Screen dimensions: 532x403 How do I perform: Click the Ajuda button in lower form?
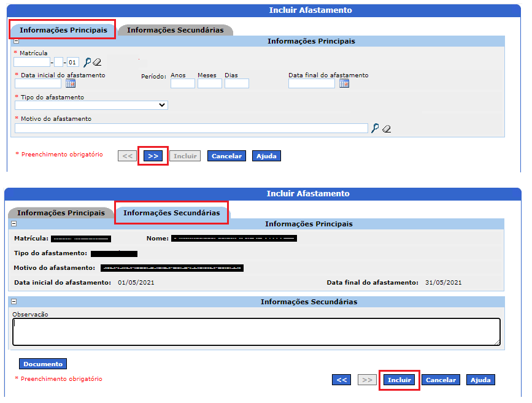click(x=481, y=380)
